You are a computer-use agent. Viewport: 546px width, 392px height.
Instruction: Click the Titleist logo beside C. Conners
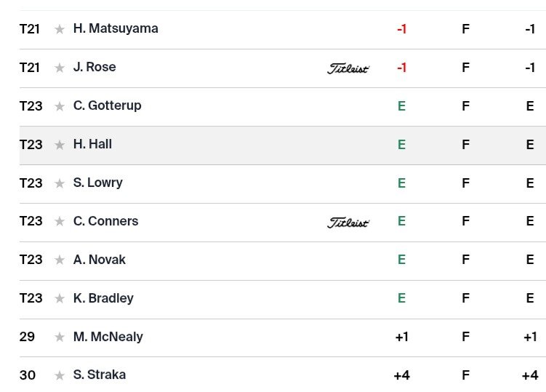(348, 223)
